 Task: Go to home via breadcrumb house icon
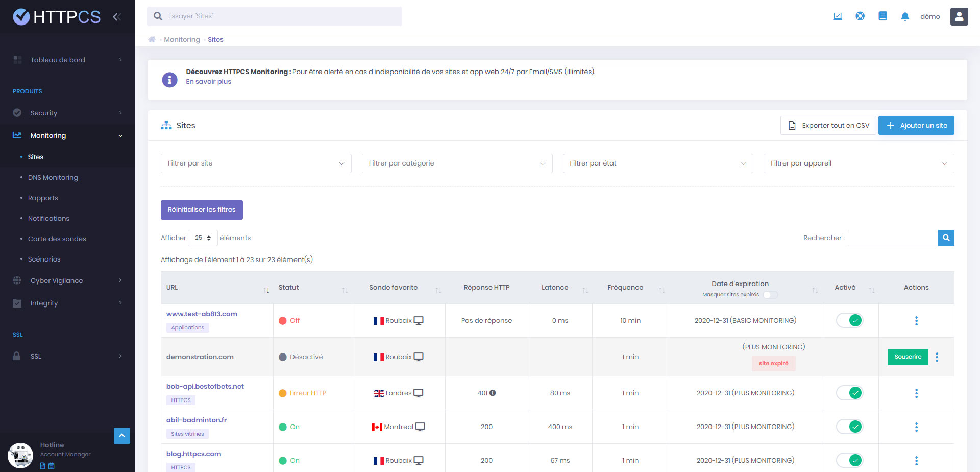(152, 39)
